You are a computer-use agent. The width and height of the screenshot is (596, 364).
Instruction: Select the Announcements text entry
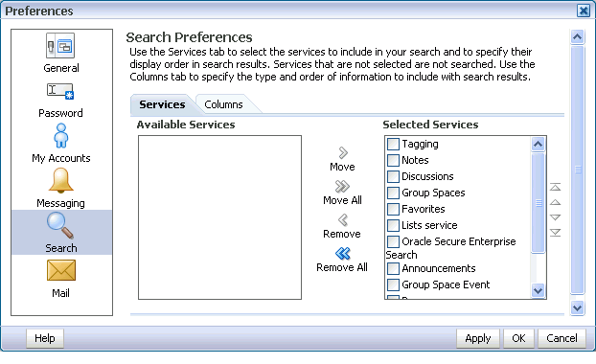(x=439, y=268)
